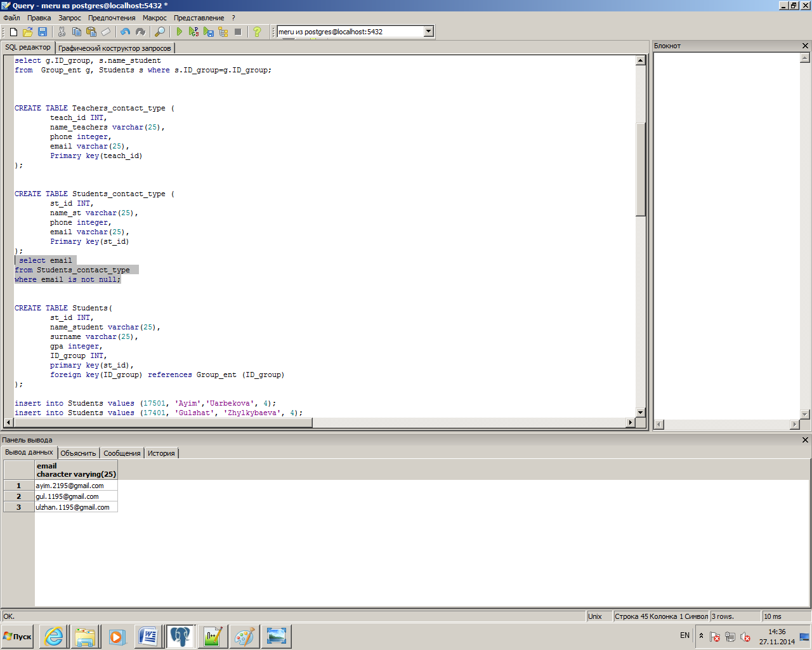Open the Запрос menu
812x650 pixels.
point(70,18)
